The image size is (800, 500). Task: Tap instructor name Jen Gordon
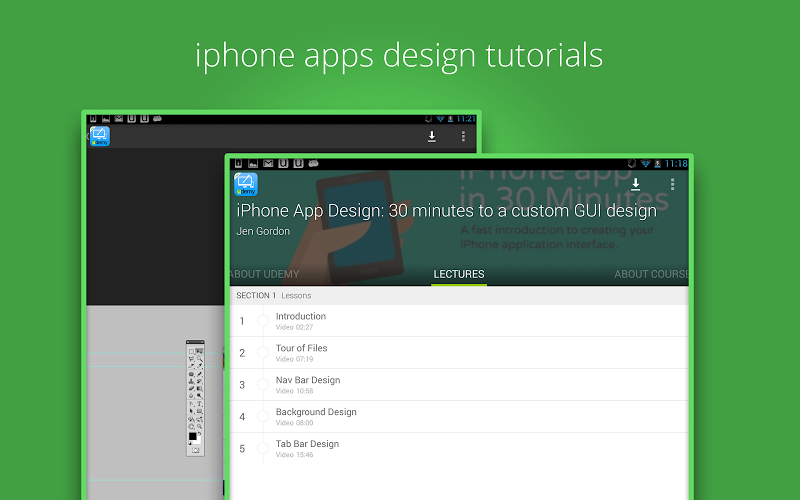point(263,231)
